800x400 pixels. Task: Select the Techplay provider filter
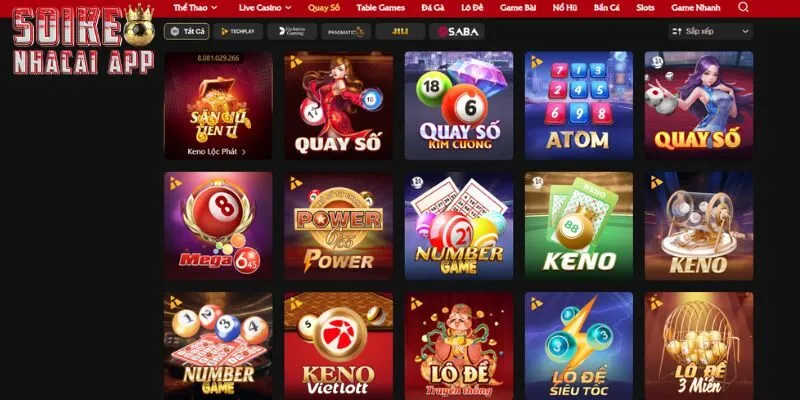click(x=238, y=32)
